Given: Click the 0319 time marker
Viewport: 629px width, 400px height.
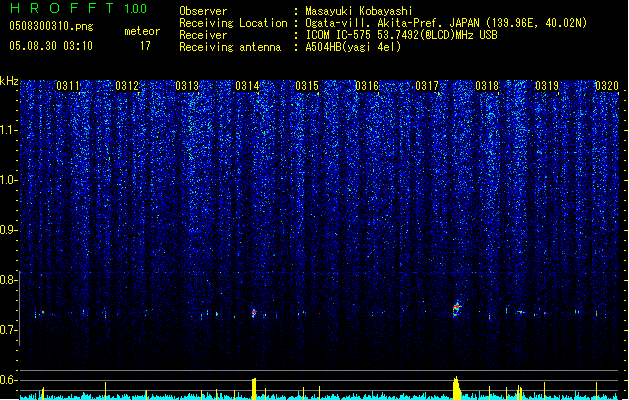Looking at the screenshot, I should point(547,86).
